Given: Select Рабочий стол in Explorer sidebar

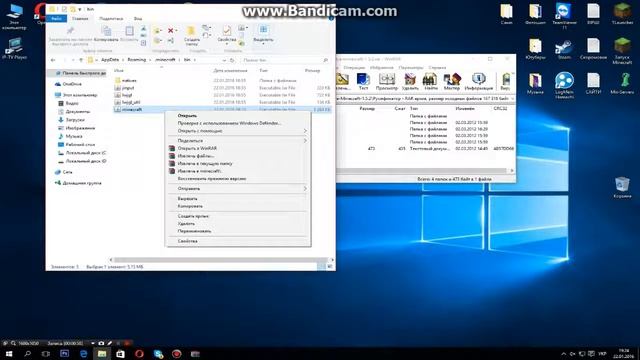Looking at the screenshot, I should (80, 144).
